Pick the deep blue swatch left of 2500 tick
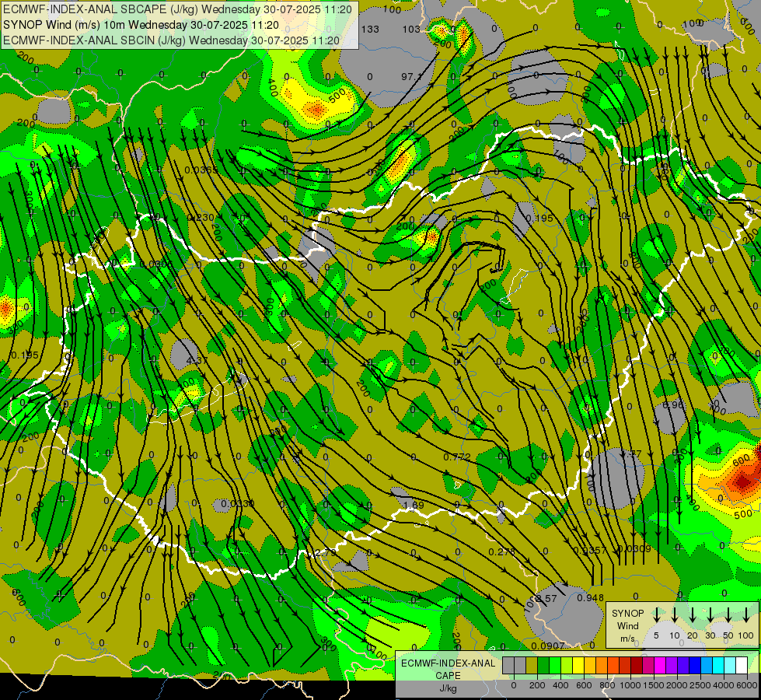 [694, 665]
